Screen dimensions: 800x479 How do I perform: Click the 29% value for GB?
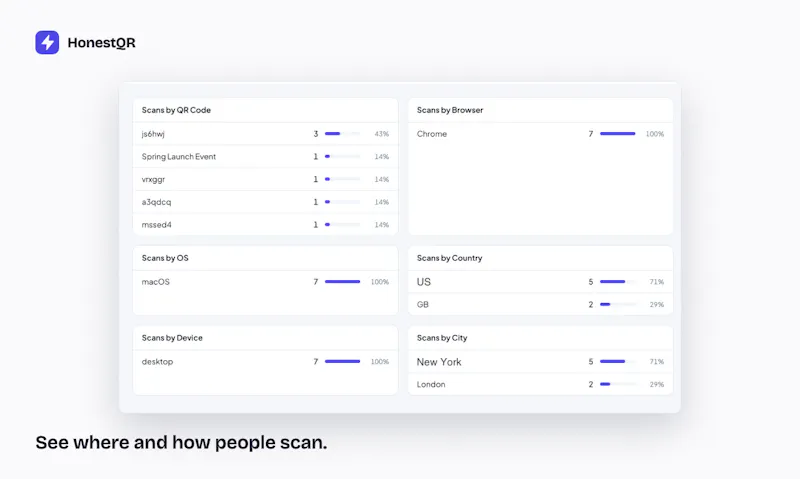[x=657, y=305]
